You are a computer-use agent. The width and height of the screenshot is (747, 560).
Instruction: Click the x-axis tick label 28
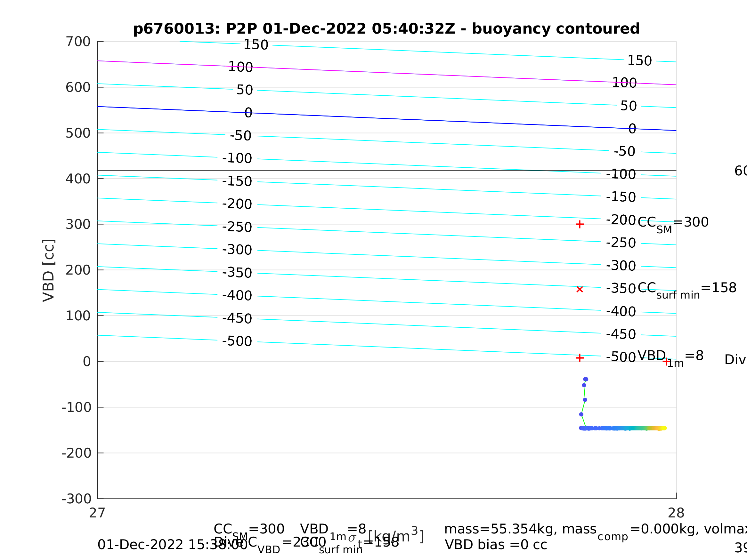pyautogui.click(x=676, y=513)
